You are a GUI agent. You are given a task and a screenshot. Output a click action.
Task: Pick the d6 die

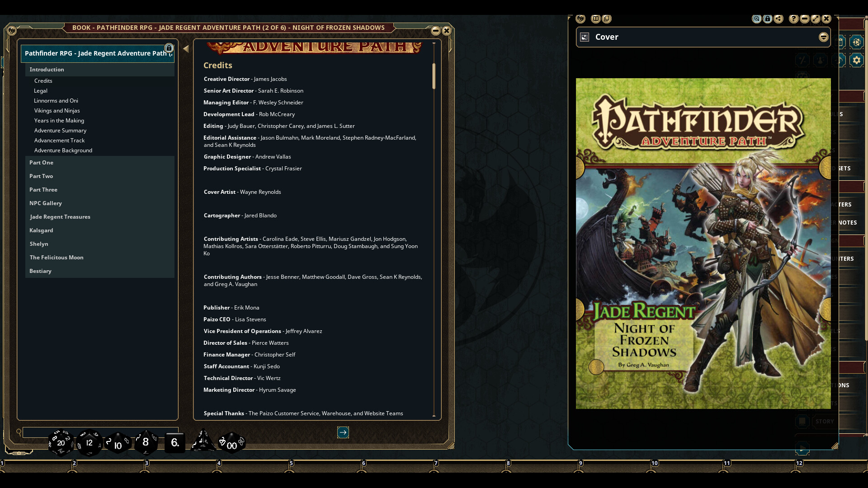(x=175, y=443)
